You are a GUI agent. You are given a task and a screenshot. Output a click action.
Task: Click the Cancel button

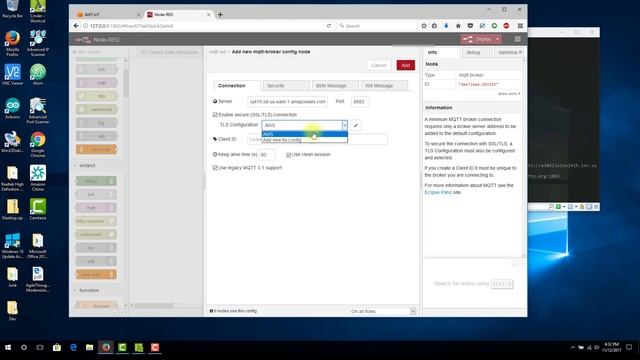[x=379, y=65]
